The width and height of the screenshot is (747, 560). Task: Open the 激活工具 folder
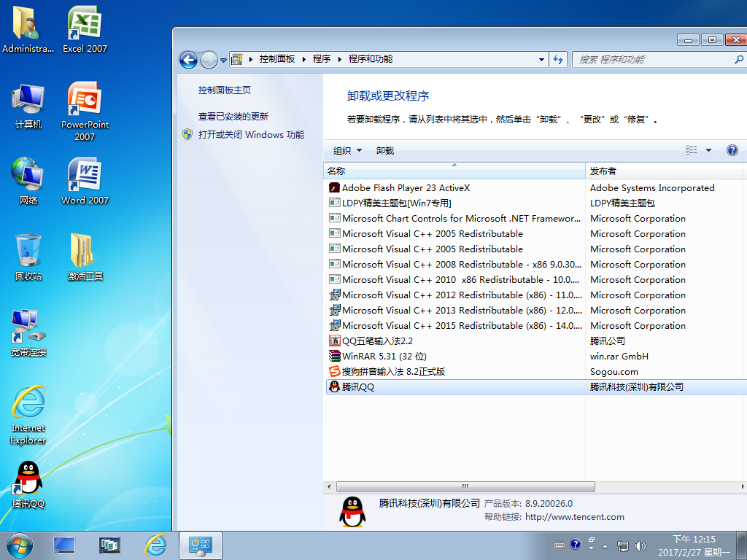(x=85, y=257)
